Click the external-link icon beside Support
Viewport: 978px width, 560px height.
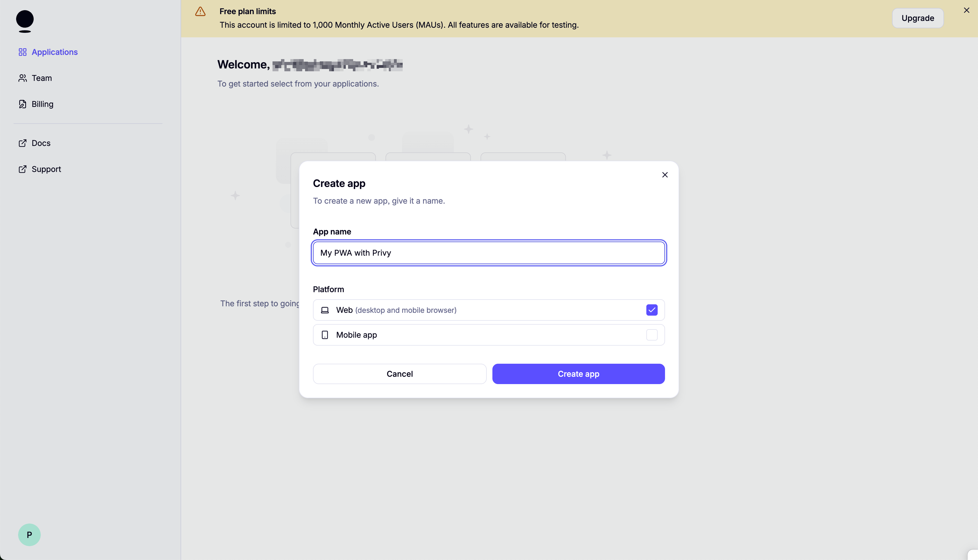(22, 169)
